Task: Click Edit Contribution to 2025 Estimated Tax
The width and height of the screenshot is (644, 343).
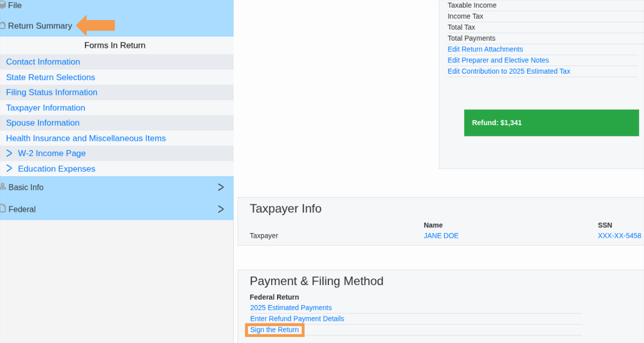Action: point(509,71)
